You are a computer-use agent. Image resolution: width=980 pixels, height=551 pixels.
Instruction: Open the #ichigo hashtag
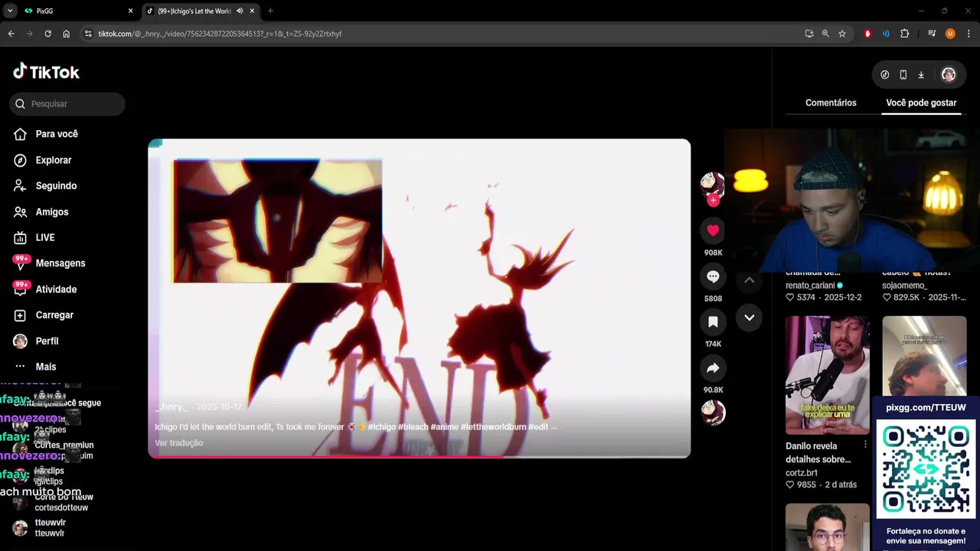point(381,426)
